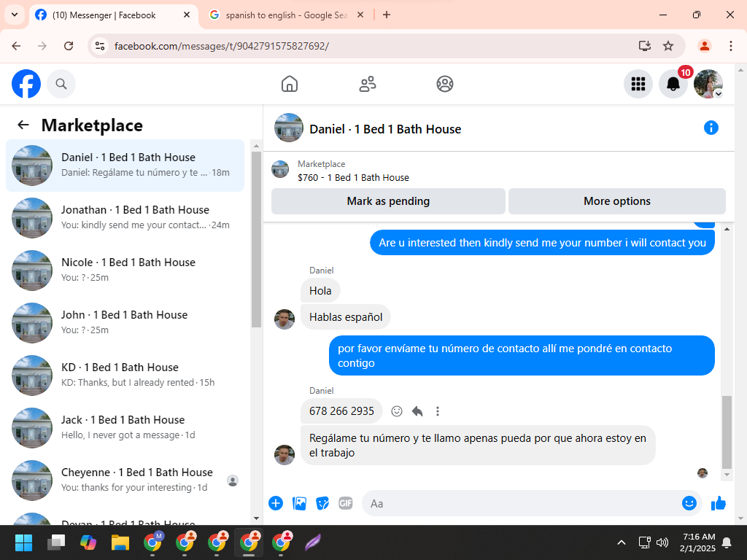Show hidden system tray icons
The image size is (747, 560).
pos(622,542)
